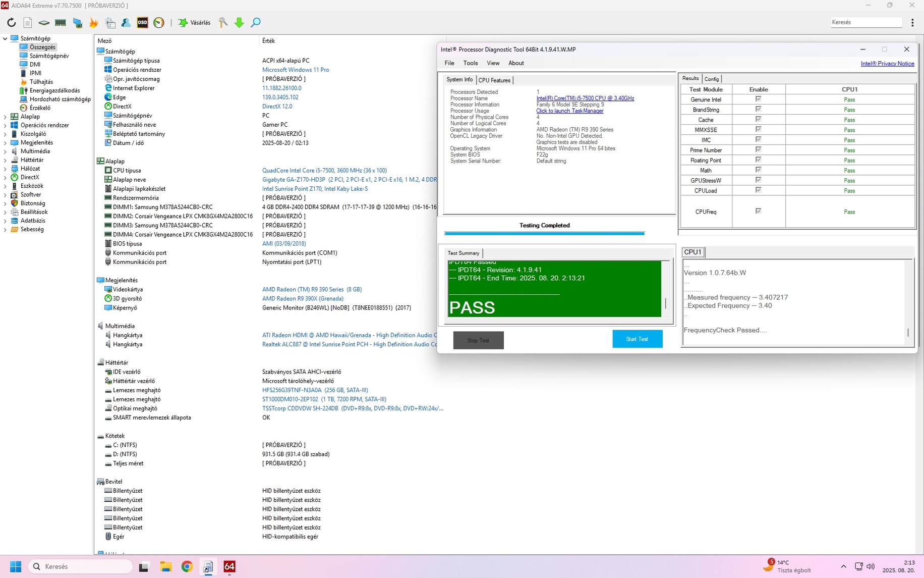Expand the Megjelenítés tree node

tap(5, 142)
